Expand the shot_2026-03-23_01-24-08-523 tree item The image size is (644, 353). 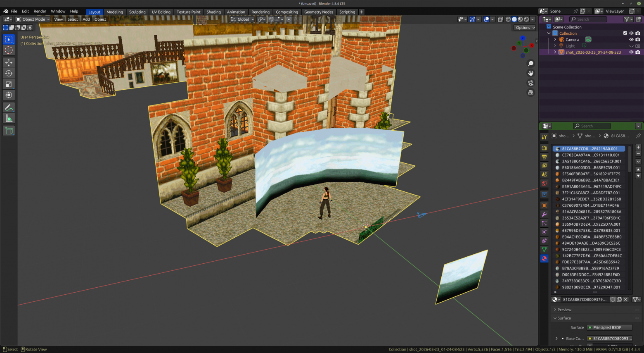[x=555, y=52]
